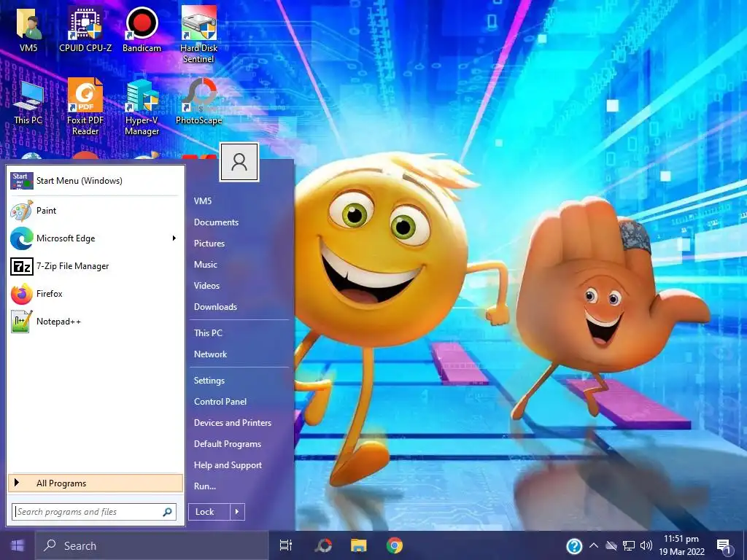Click the Lock button
747x560 pixels.
pos(209,512)
